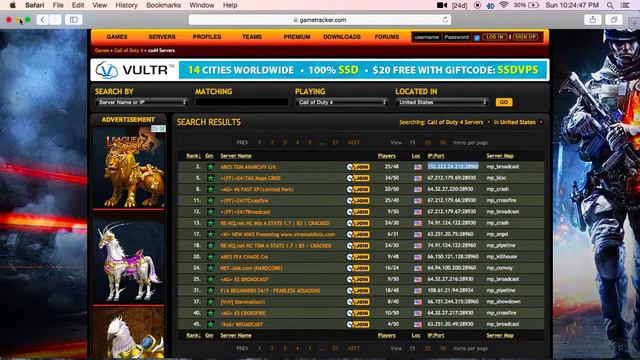Open macOS Spotlight search icon

point(610,5)
